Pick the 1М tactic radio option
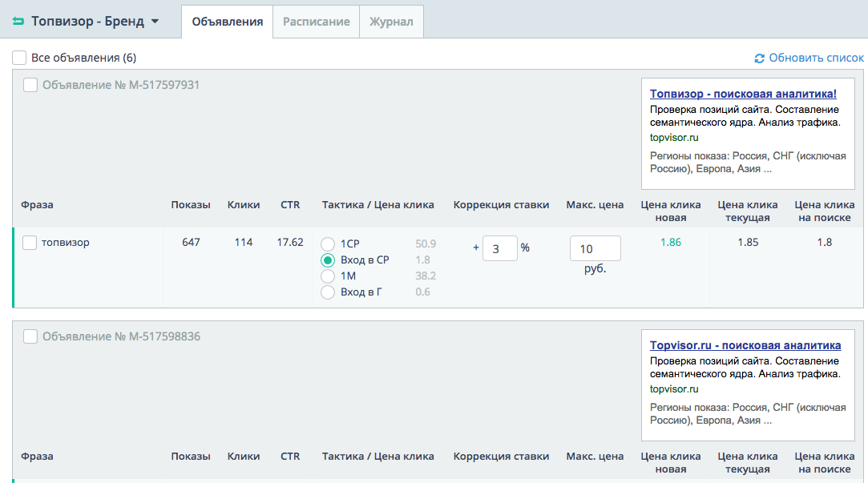 328,276
